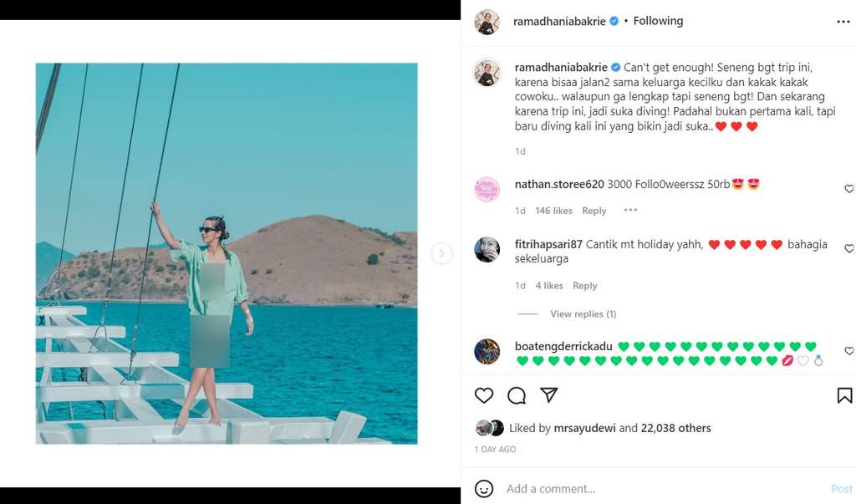Expand View replies (1) under fitrihapsari87
The image size is (856, 504).
click(583, 314)
